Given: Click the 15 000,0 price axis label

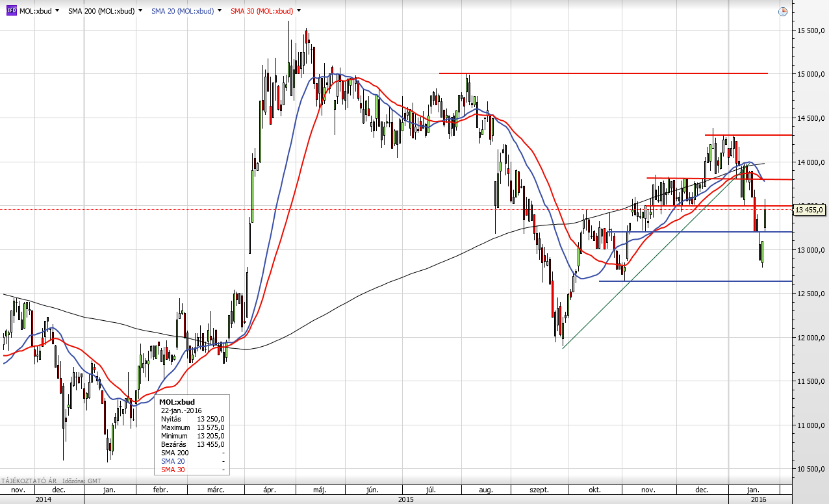Looking at the screenshot, I should tap(810, 74).
